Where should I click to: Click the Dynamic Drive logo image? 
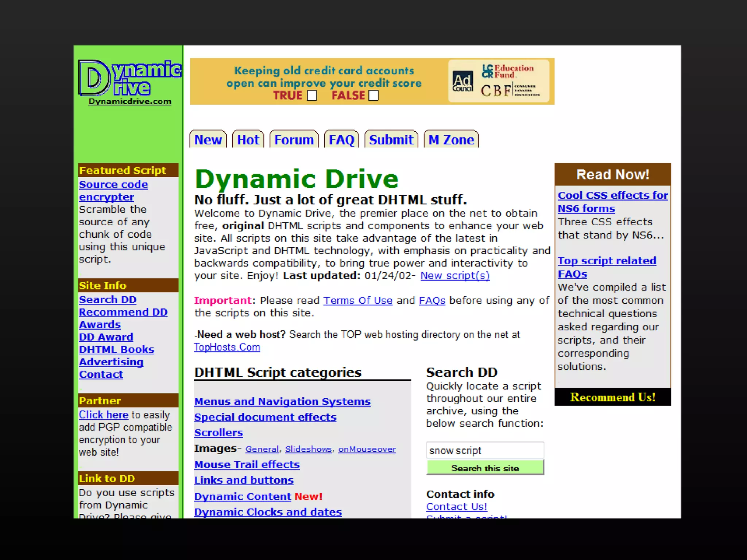tap(130, 78)
